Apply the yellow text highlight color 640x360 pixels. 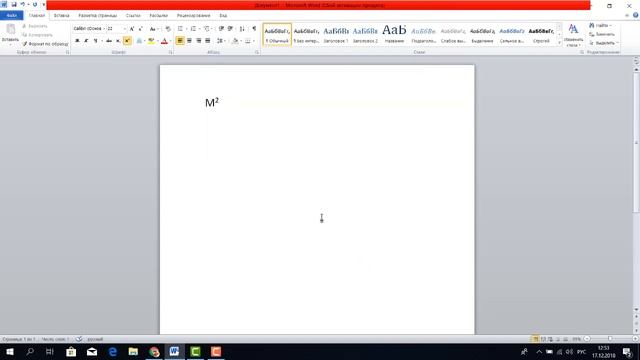[x=151, y=41]
